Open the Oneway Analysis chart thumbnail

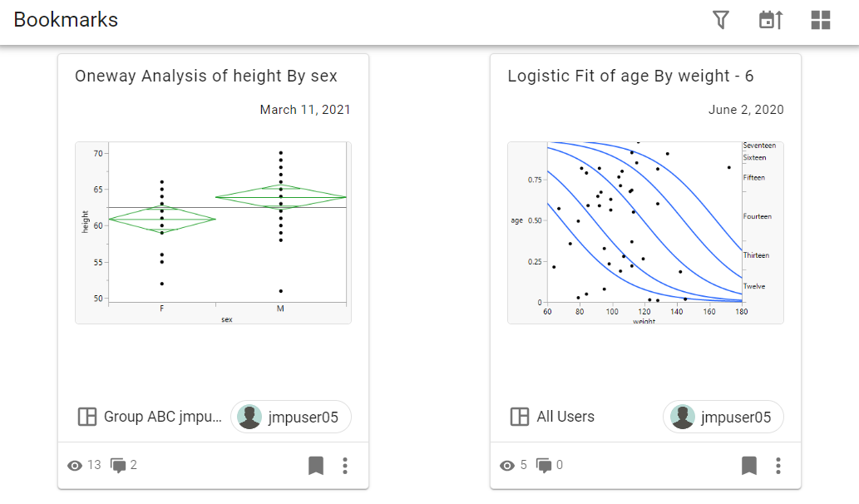(213, 232)
